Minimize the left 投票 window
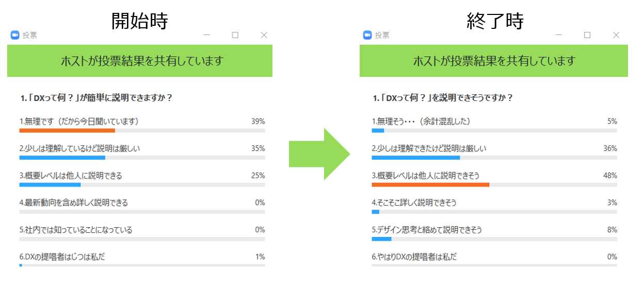Screen dimensions: 644x288 [206, 35]
